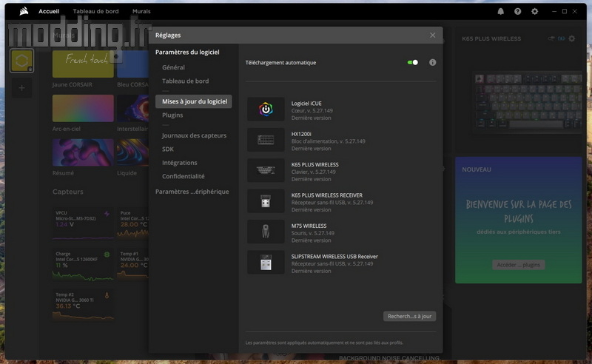Image resolution: width=592 pixels, height=364 pixels.
Task: Select the yellow hexagon profile icon
Action: 22,61
